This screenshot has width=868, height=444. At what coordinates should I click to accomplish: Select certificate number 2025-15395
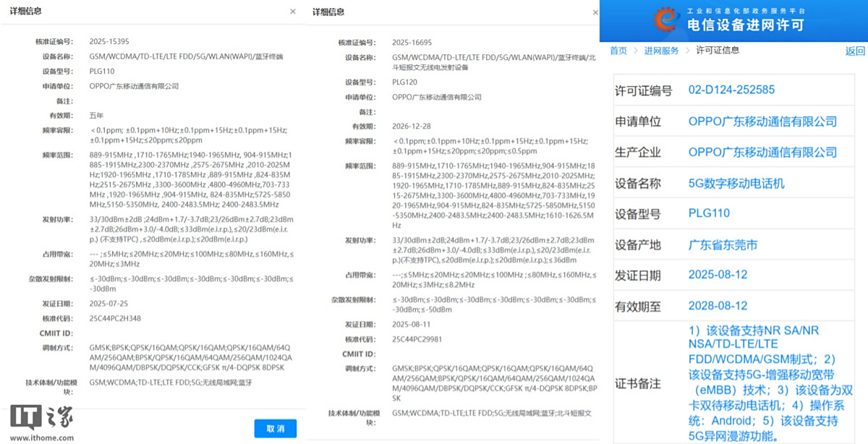(x=109, y=42)
